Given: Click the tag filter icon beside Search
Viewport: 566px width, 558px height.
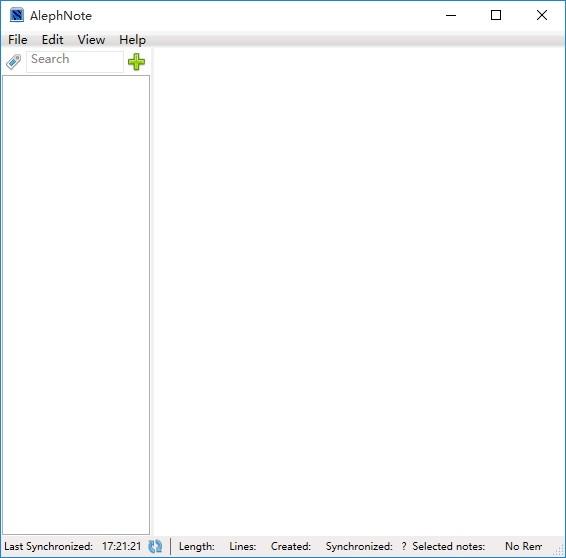Looking at the screenshot, I should [14, 62].
